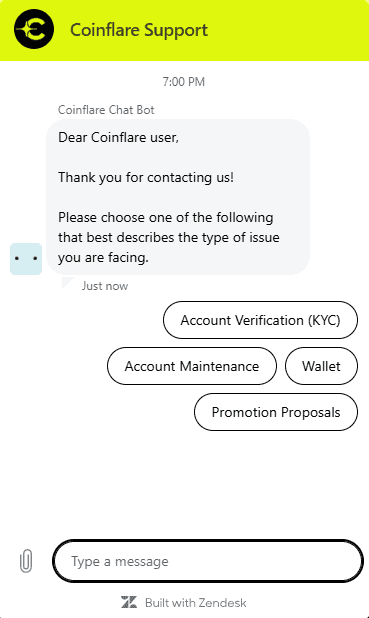Focus the Type a message field
The image size is (369, 618).
[208, 561]
